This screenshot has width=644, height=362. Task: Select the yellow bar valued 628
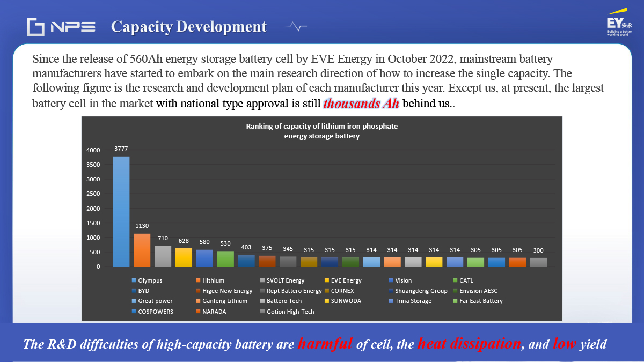tap(184, 257)
